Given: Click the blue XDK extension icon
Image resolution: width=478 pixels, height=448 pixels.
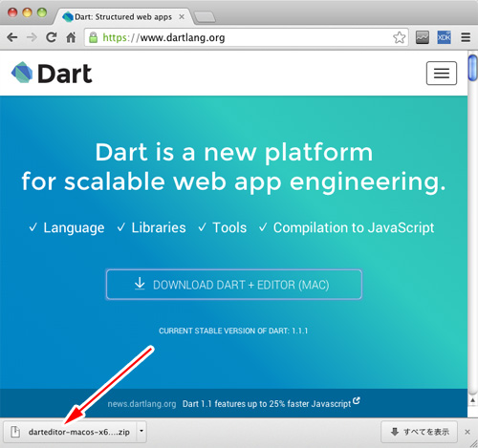Looking at the screenshot, I should tap(444, 37).
